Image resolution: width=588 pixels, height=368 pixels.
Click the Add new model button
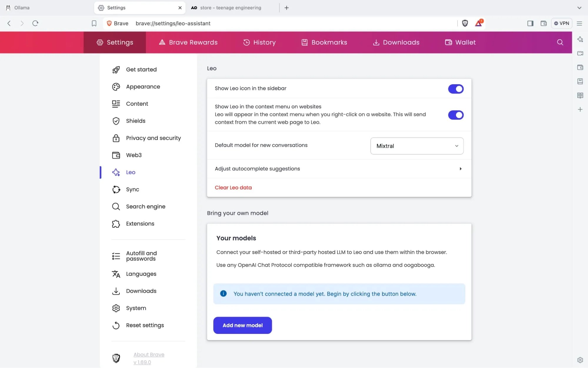tap(242, 325)
